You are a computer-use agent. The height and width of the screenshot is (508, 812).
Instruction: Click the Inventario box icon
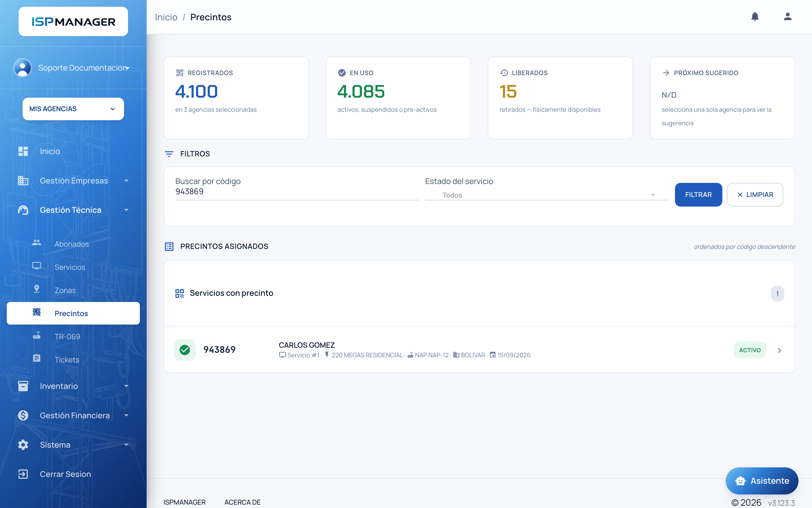pyautogui.click(x=23, y=386)
